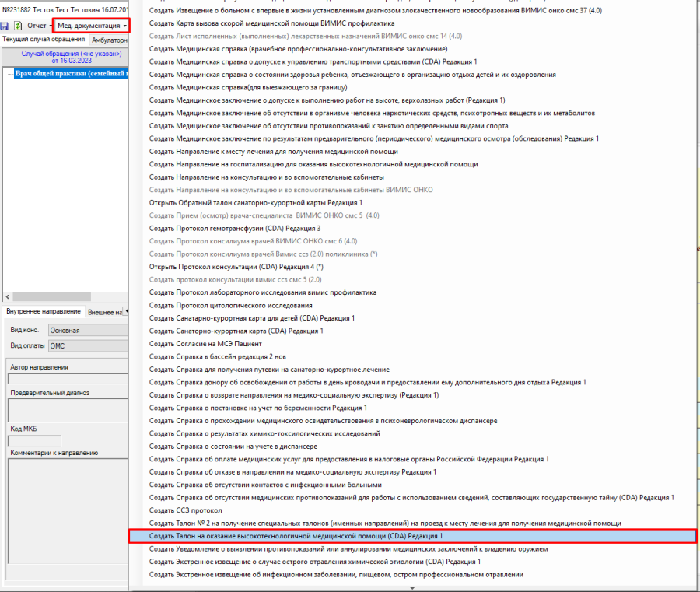The image size is (700, 592).
Task: Select Открыть Обратный талон санаторно-курортной карты
Action: pos(256,203)
